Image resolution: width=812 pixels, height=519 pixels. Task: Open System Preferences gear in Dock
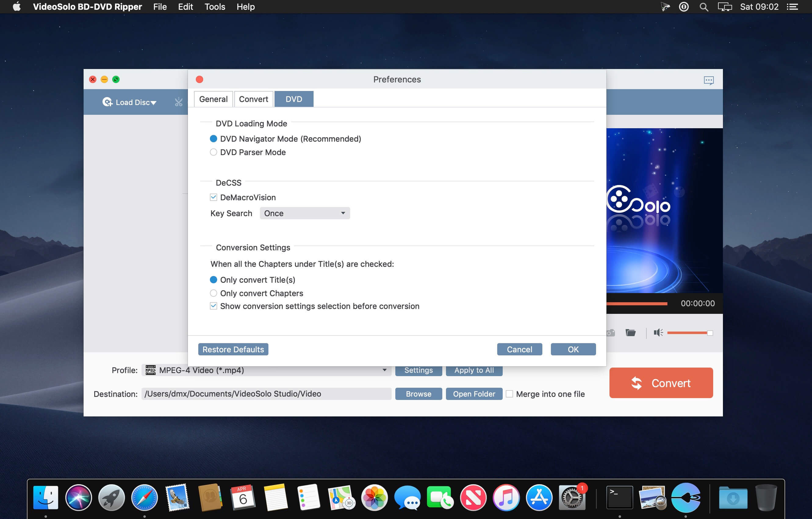click(572, 497)
